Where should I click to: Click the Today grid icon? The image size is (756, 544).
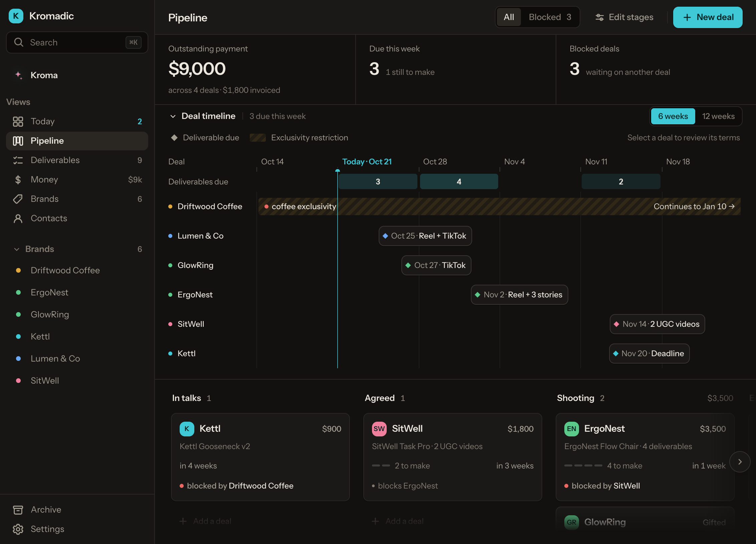pyautogui.click(x=18, y=121)
